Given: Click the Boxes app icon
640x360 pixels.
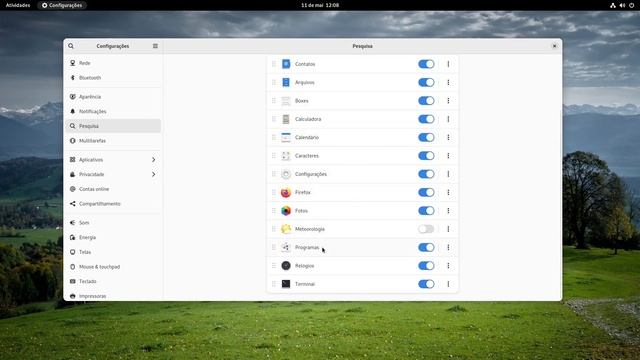Looking at the screenshot, I should click(286, 101).
